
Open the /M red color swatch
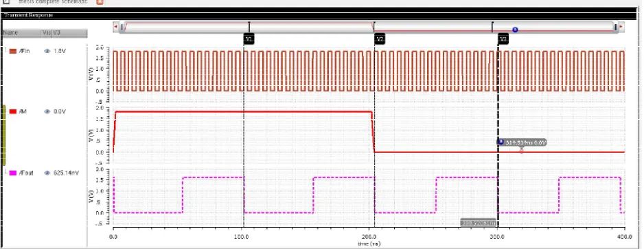point(13,111)
